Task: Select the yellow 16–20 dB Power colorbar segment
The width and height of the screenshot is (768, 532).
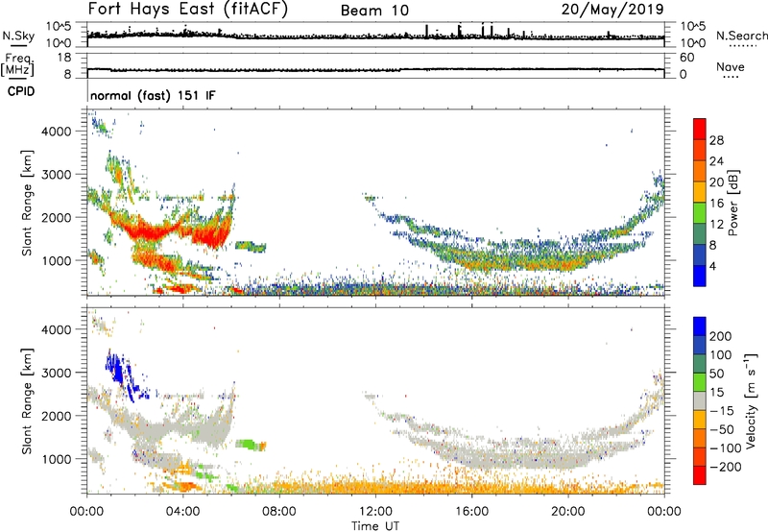Action: tap(700, 192)
